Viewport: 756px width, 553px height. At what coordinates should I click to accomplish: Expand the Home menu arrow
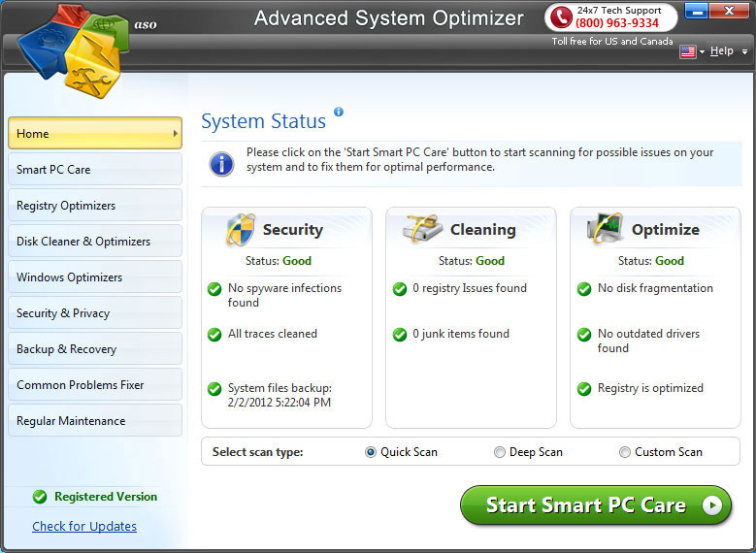coord(175,134)
